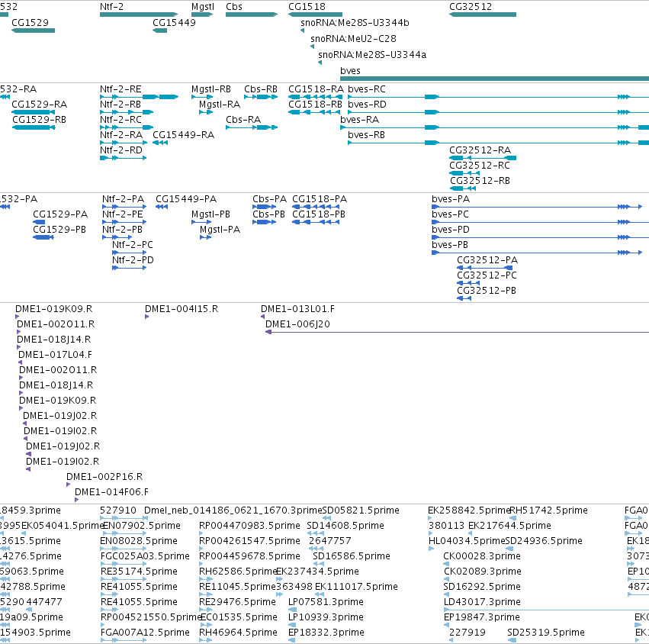This screenshot has width=649, height=644.
Task: Click protein Cbs-PA
Action: pyautogui.click(x=265, y=207)
